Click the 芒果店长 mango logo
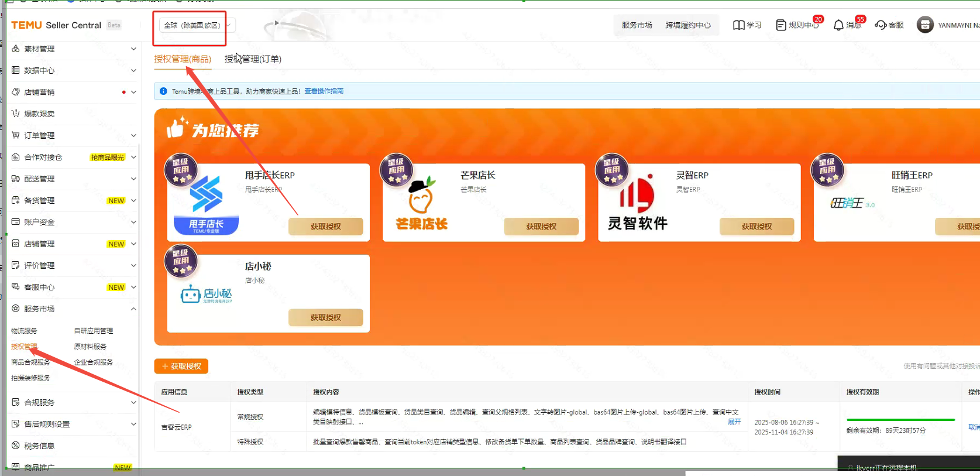Screen dimensions: 980x476 click(x=421, y=203)
